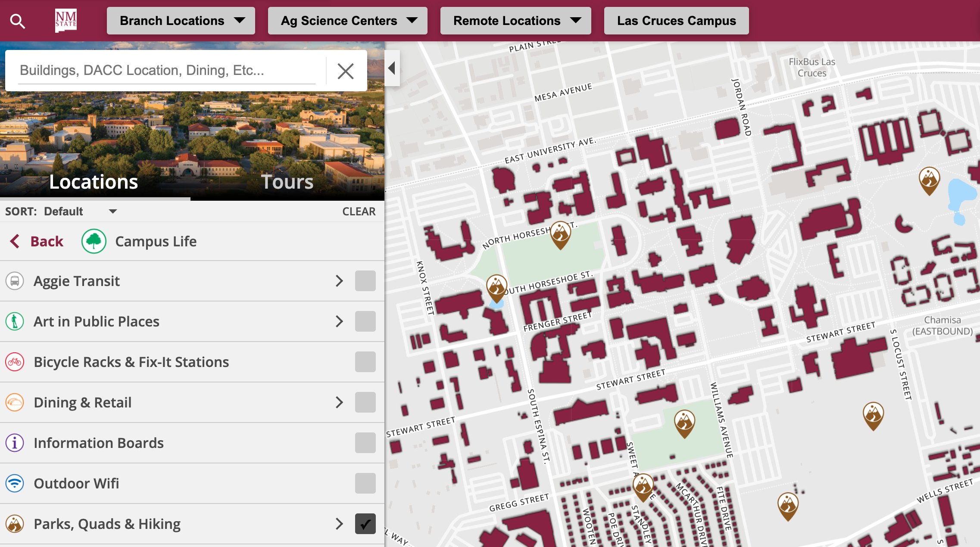Click the Outdoor Wifi signal icon

click(15, 484)
